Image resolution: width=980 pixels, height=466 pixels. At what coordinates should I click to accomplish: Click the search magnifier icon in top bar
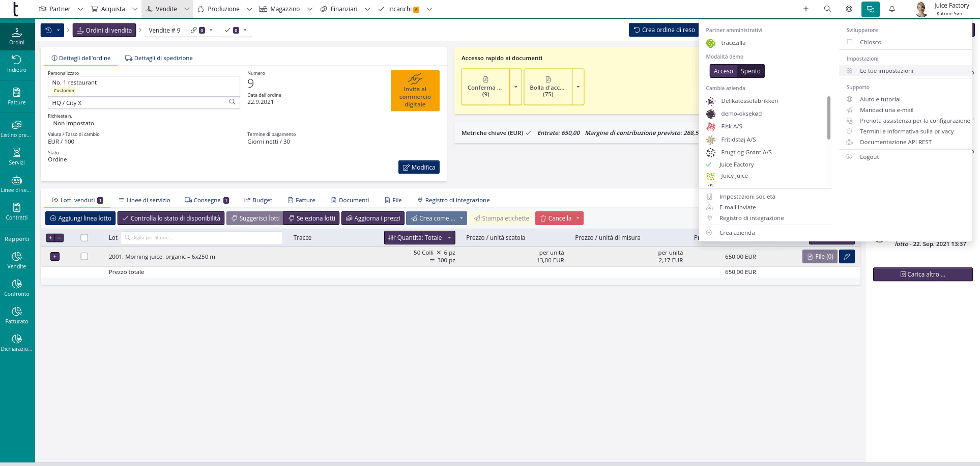(827, 9)
